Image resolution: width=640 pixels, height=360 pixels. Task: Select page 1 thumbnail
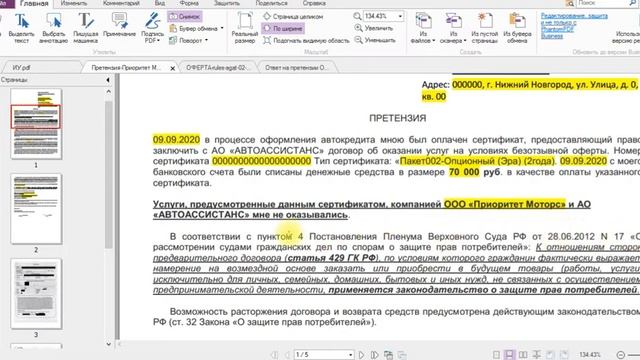coord(36,124)
